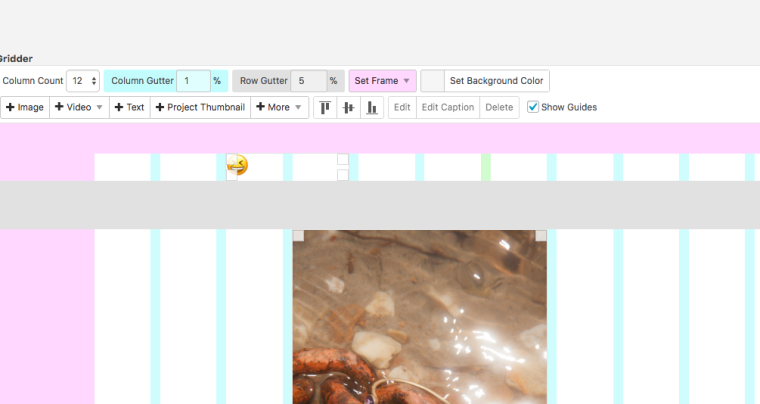Expand the Set Frame dropdown
Viewport: 760px width, 404px height.
pos(382,81)
